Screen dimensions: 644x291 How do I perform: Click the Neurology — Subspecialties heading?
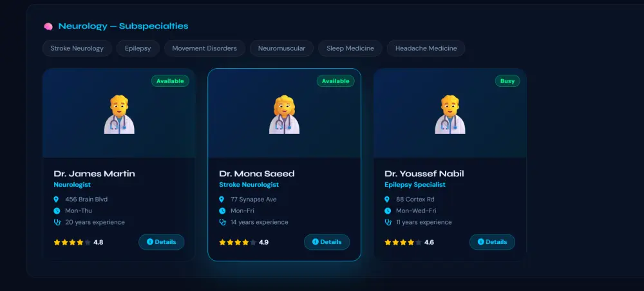click(123, 26)
